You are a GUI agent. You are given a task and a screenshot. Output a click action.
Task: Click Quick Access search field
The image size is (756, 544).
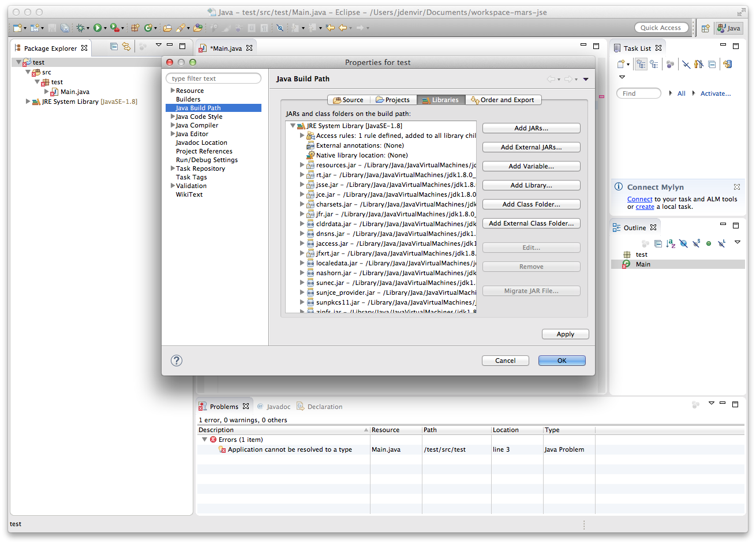[x=661, y=28]
